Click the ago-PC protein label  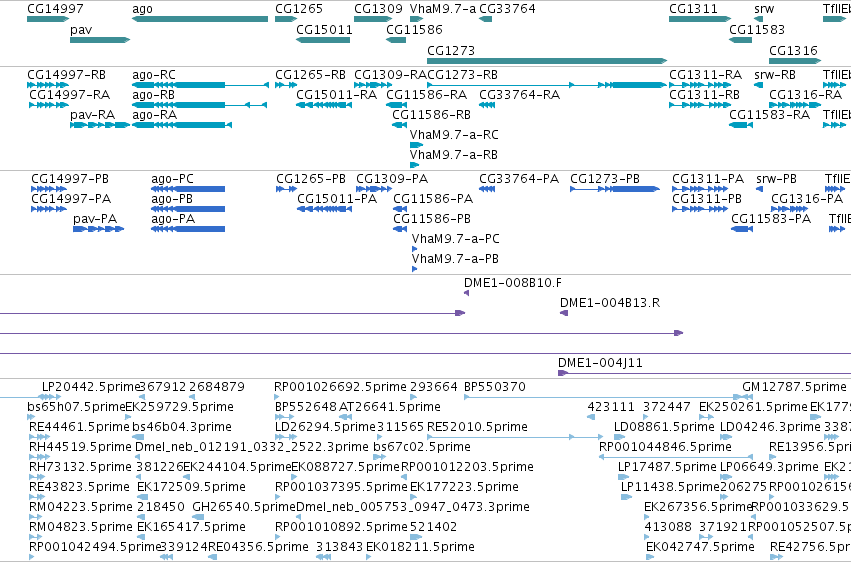(172, 178)
